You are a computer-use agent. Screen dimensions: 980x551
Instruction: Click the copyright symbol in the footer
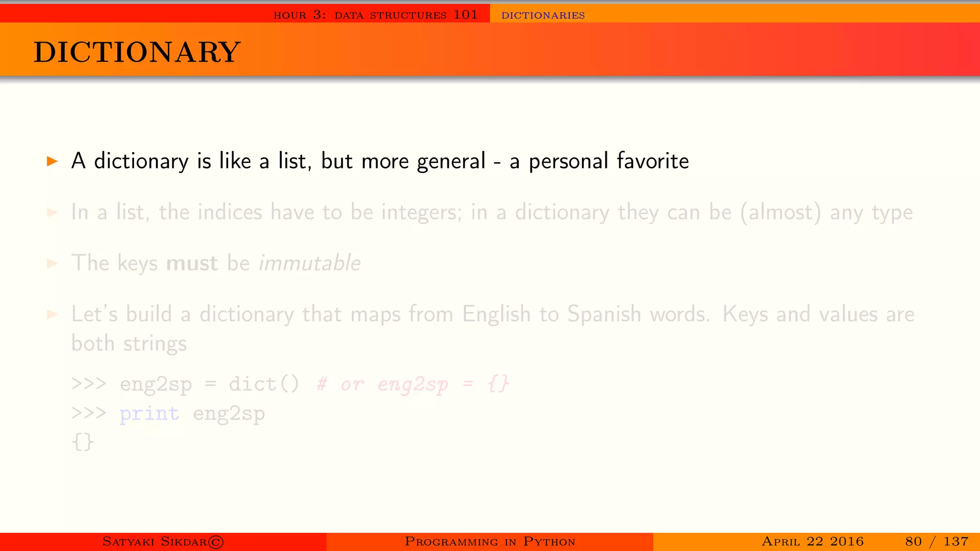tap(216, 542)
